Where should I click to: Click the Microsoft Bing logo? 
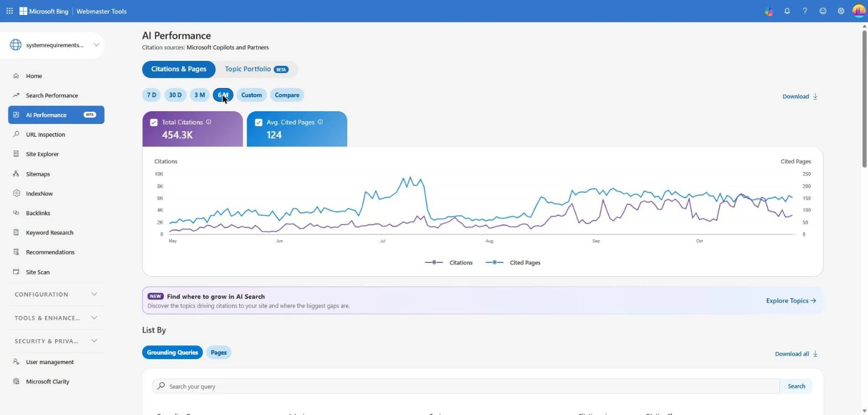tap(44, 11)
